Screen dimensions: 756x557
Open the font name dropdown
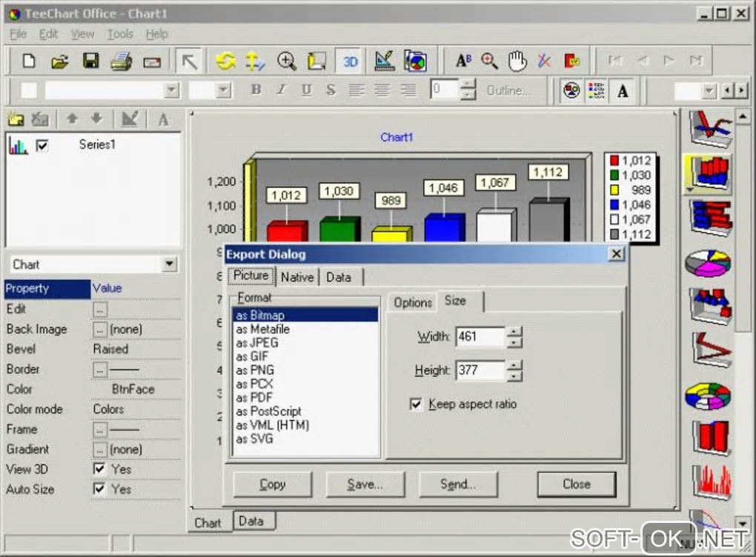point(172,90)
